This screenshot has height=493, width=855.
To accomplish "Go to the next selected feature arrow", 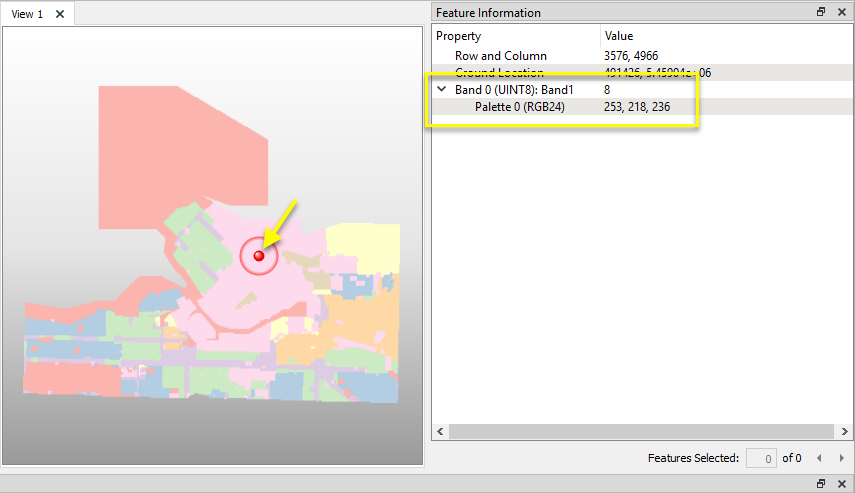I will (841, 458).
